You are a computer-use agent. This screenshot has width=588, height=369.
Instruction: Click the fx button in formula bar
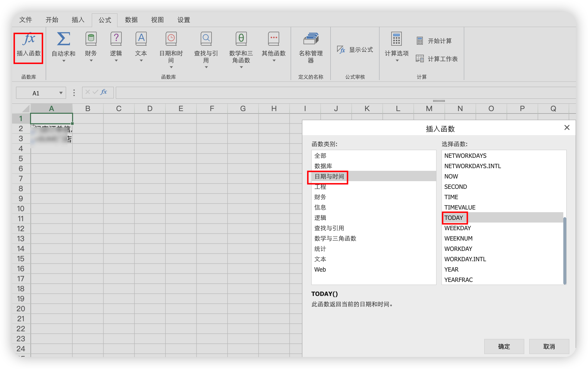point(104,92)
